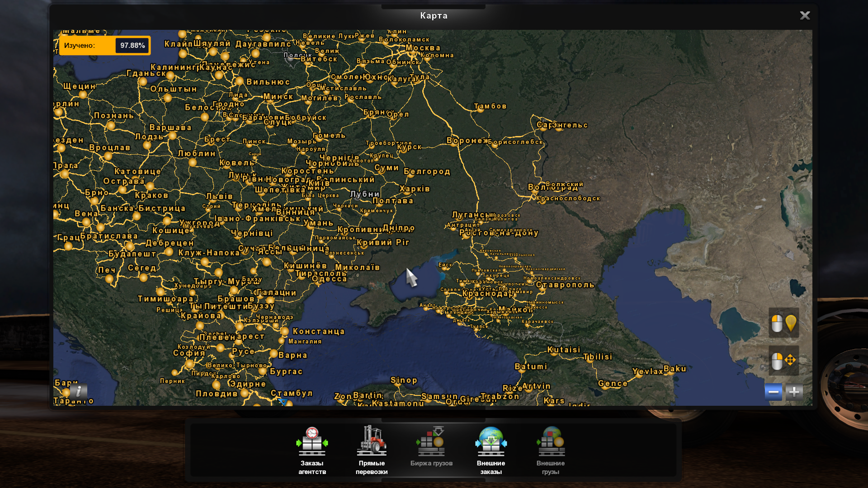
Task: Zoom in with the plus button
Action: pos(794,392)
